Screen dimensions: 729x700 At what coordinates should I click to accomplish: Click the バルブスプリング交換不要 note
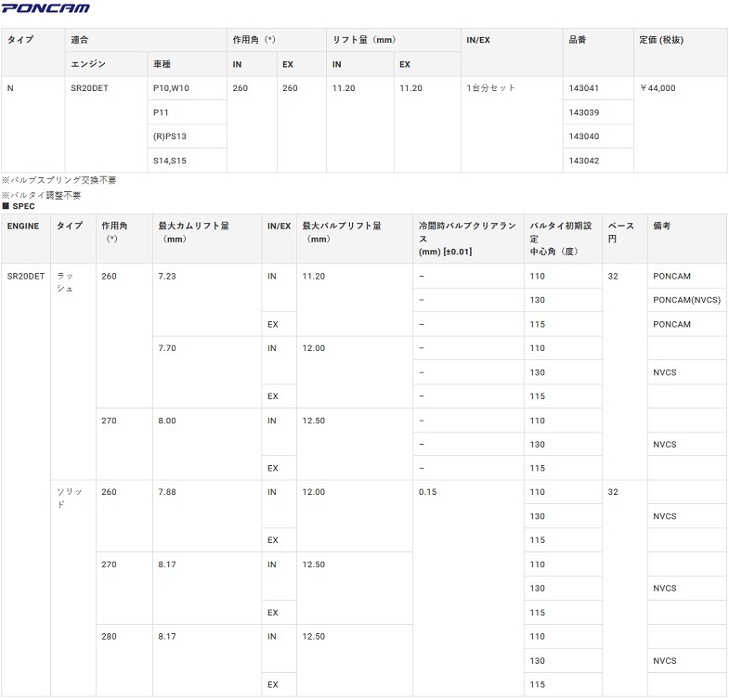tap(59, 180)
